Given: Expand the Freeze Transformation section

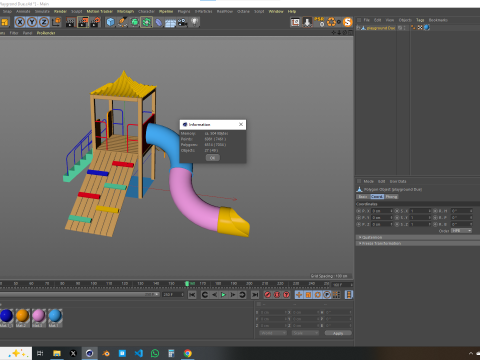Looking at the screenshot, I should [x=418, y=243].
